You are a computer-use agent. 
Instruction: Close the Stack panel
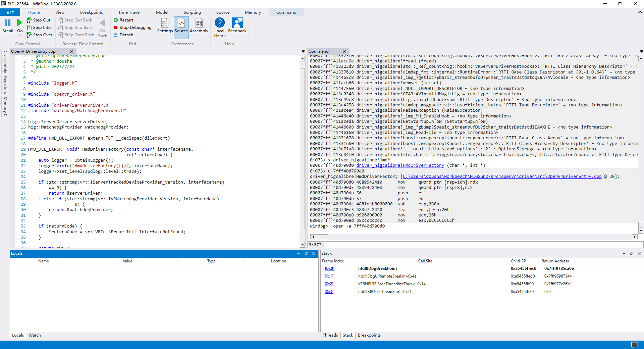click(x=639, y=254)
